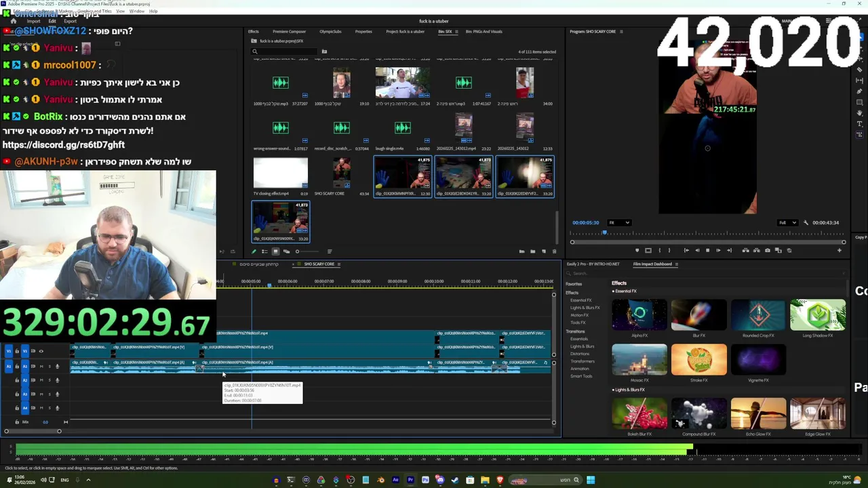The height and width of the screenshot is (488, 868).
Task: Solo audio track A3
Action: point(50,394)
